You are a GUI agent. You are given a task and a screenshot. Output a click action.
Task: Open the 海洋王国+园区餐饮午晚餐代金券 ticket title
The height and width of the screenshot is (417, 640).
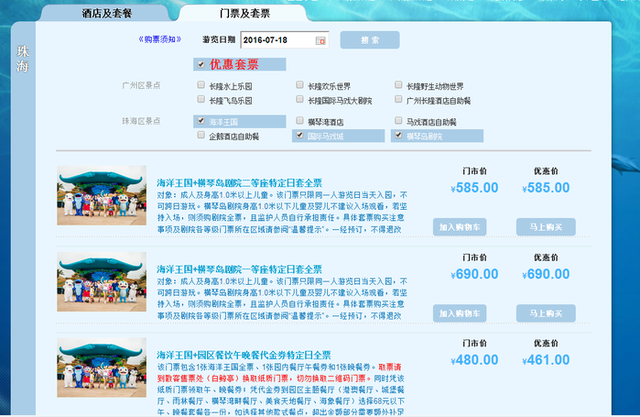pyautogui.click(x=243, y=355)
